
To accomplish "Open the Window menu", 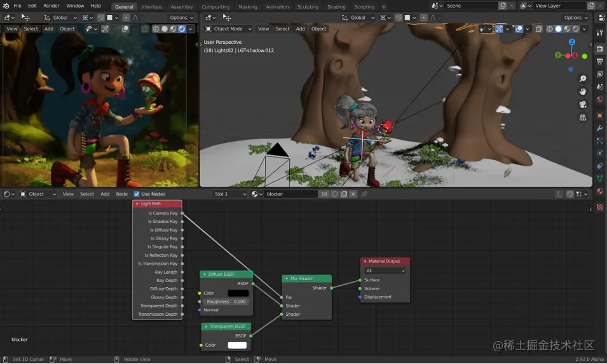I will pyautogui.click(x=75, y=6).
